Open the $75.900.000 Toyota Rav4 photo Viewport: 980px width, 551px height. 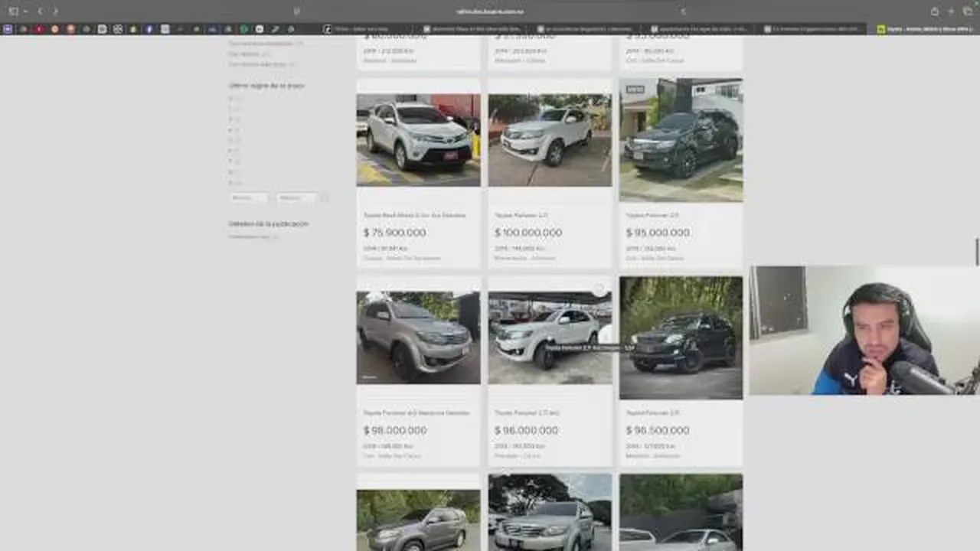418,140
